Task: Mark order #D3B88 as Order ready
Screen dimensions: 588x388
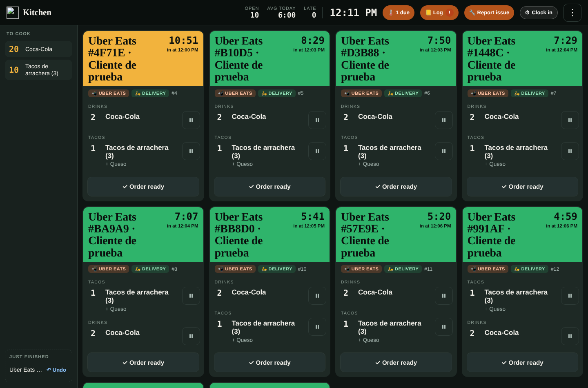Action: click(396, 187)
